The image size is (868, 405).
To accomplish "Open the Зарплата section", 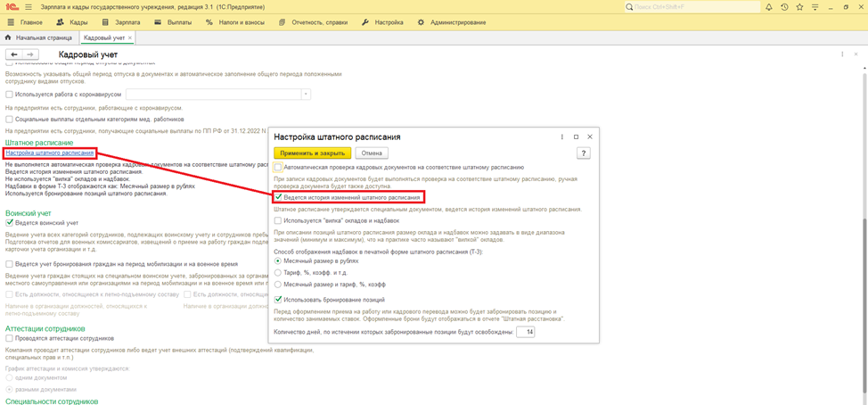I will 121,22.
